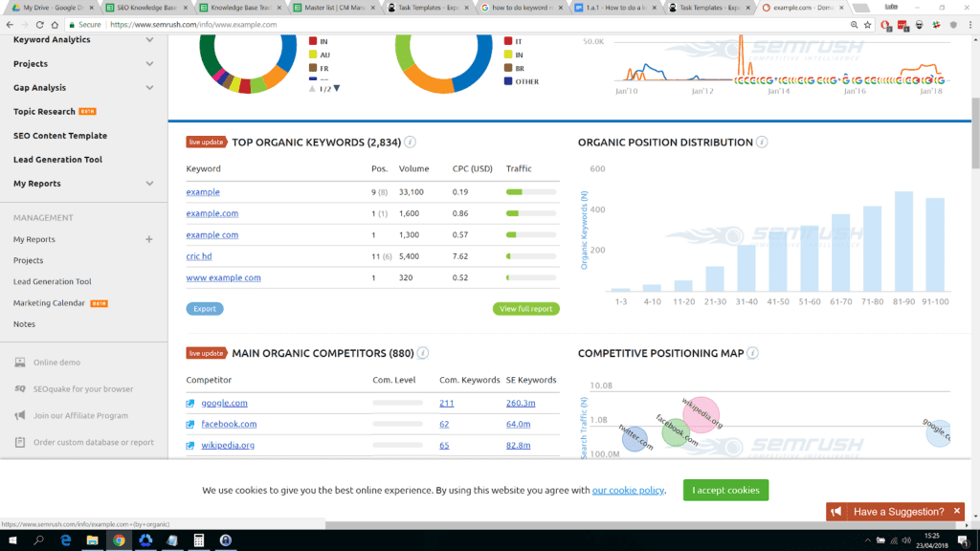
Task: Accept cookies with the green button
Action: point(725,491)
